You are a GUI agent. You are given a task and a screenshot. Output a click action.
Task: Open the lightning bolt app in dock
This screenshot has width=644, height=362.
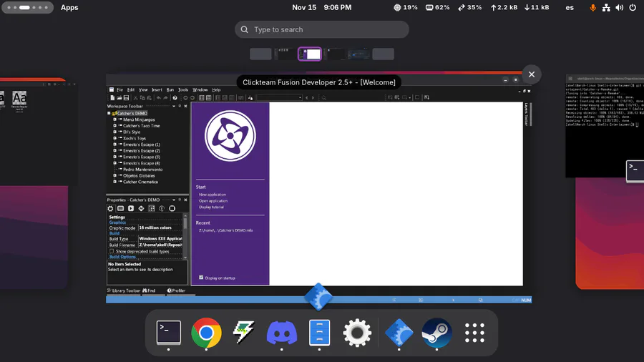[244, 332]
